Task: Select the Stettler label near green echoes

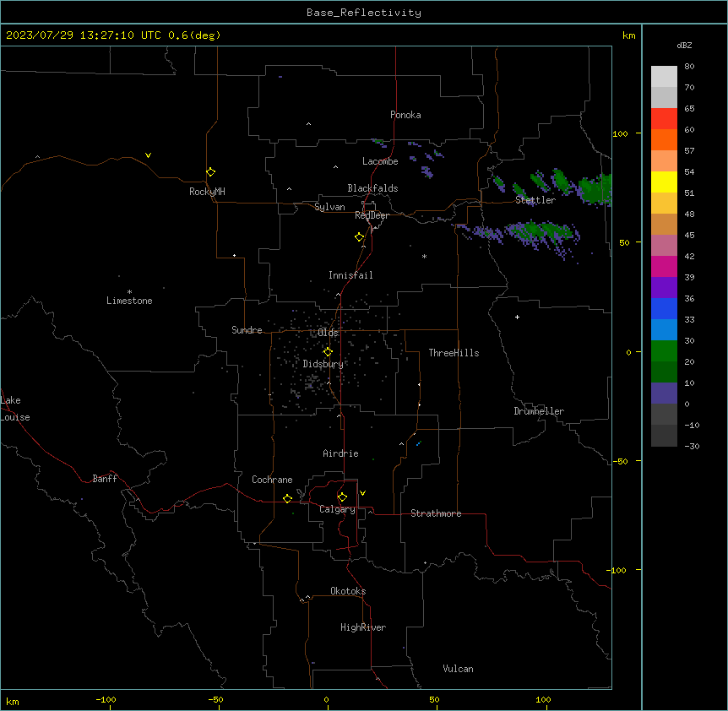Action: pyautogui.click(x=535, y=200)
